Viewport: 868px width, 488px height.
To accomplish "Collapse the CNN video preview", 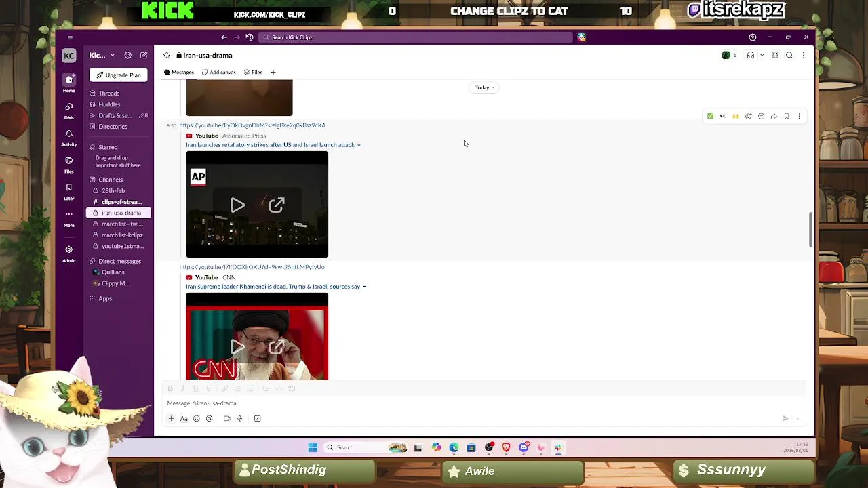I will 364,287.
